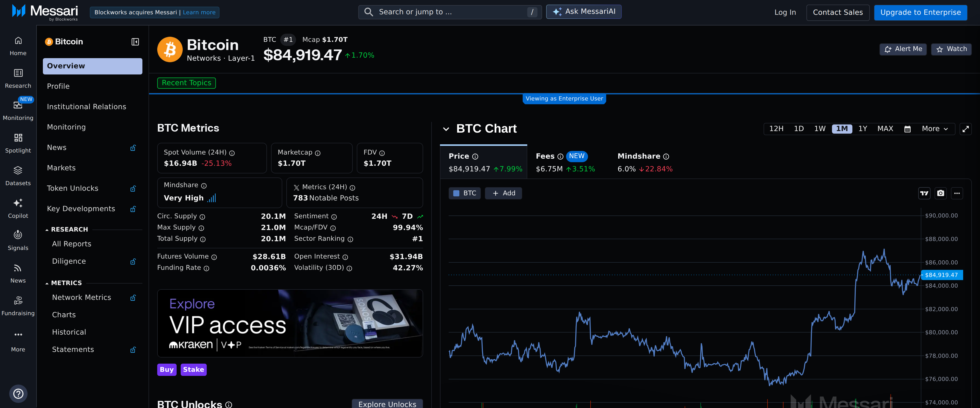Open calendar date range picker
The height and width of the screenshot is (408, 980).
pyautogui.click(x=907, y=129)
